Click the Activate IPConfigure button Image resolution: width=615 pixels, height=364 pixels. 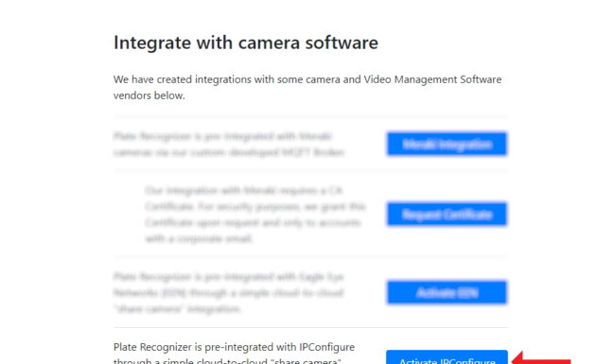(447, 357)
